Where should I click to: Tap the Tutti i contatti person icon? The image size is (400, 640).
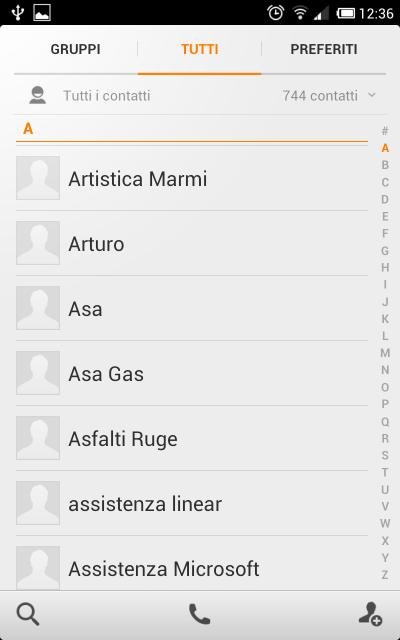[x=38, y=95]
